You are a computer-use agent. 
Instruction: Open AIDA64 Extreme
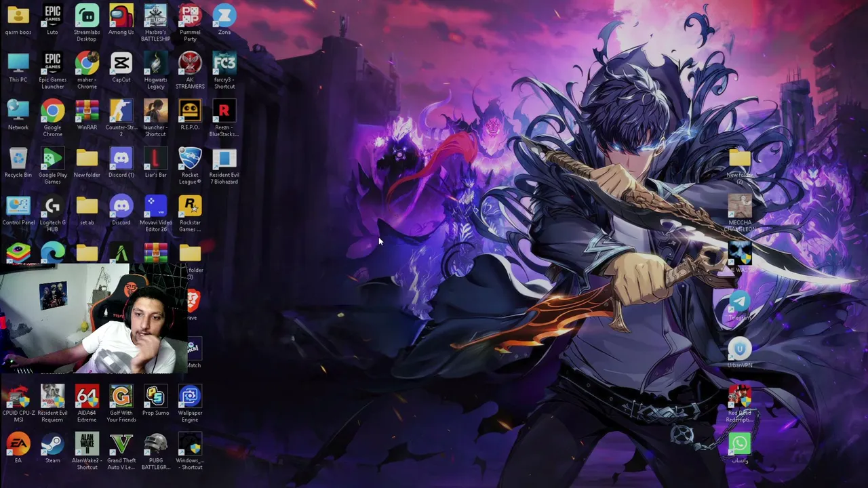[87, 404]
